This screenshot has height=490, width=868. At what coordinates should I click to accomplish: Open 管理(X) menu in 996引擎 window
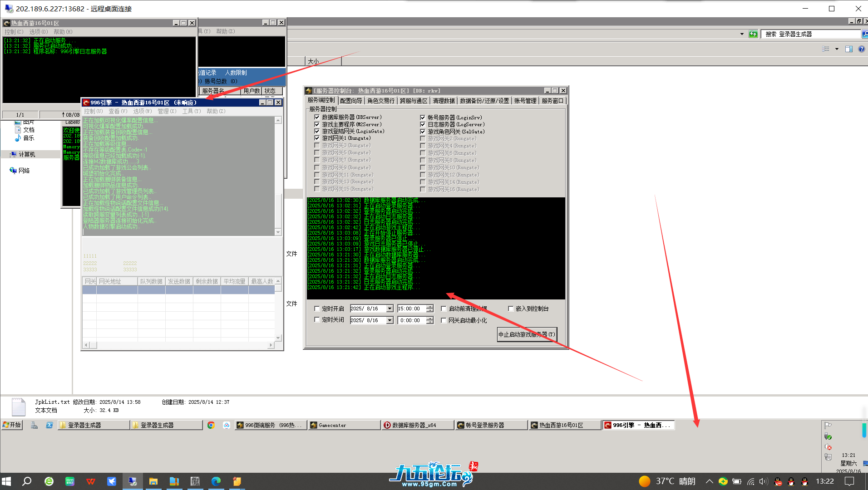(167, 111)
